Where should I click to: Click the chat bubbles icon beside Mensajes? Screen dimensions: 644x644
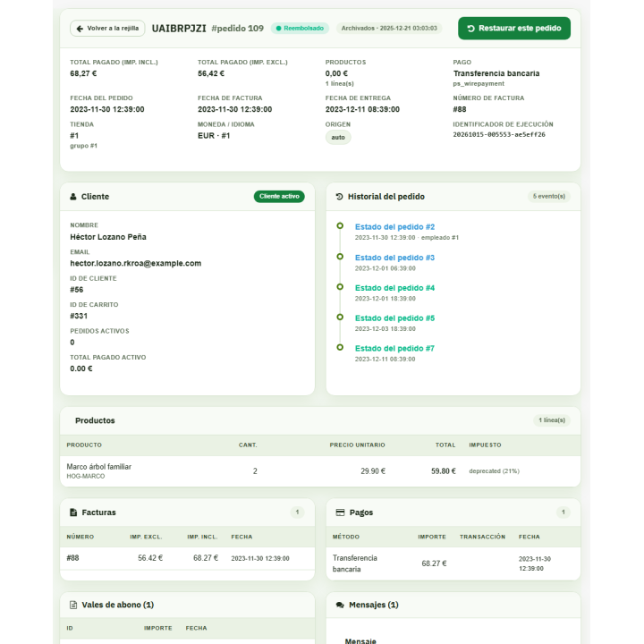point(340,605)
